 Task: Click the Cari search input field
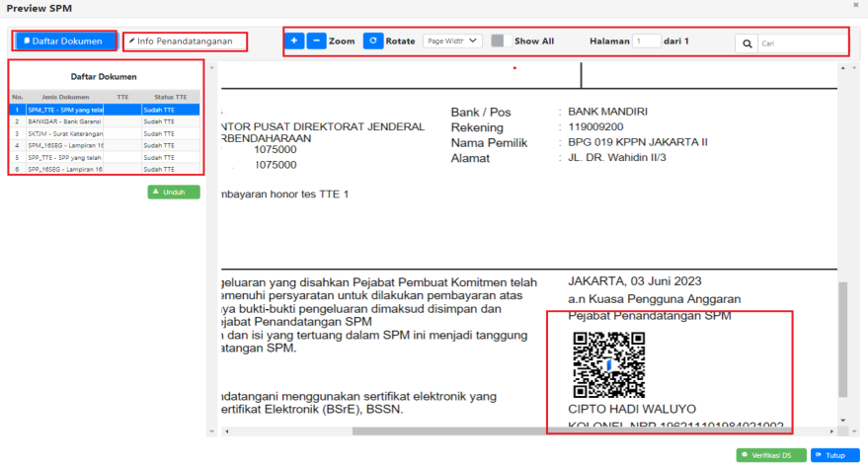tap(802, 44)
